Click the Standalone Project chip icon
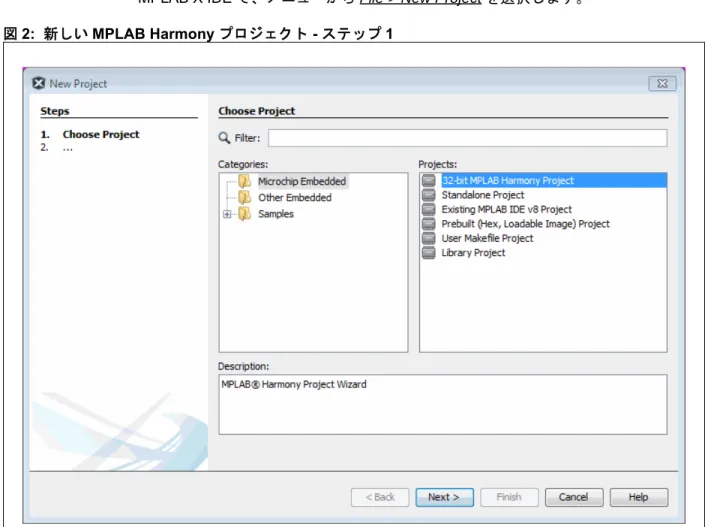 tap(429, 195)
